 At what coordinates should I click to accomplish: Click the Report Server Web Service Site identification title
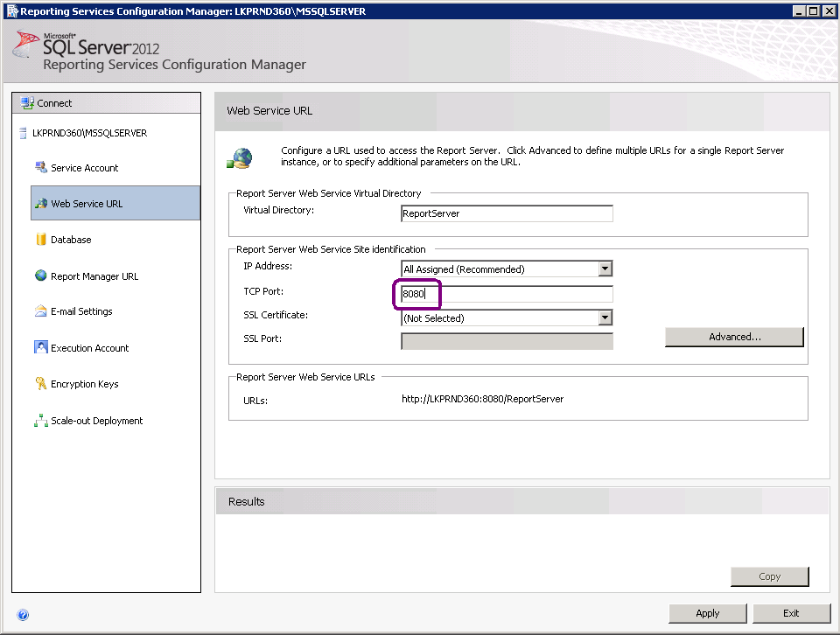331,249
